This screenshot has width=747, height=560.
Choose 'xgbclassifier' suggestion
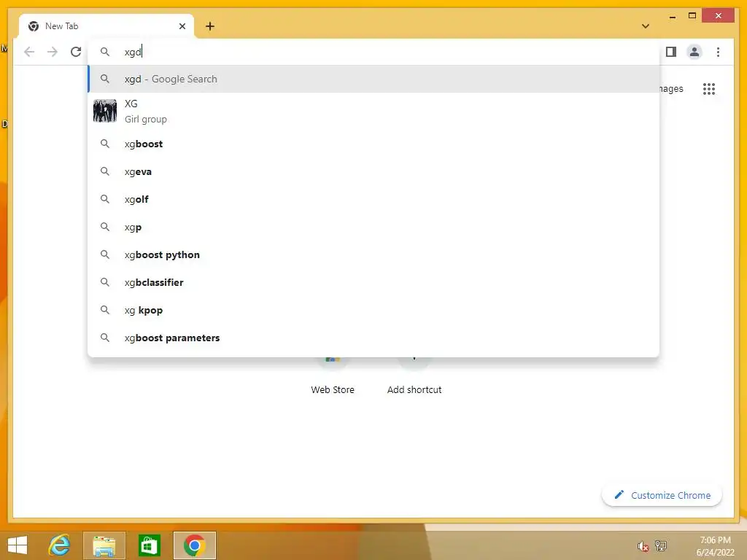(373, 282)
